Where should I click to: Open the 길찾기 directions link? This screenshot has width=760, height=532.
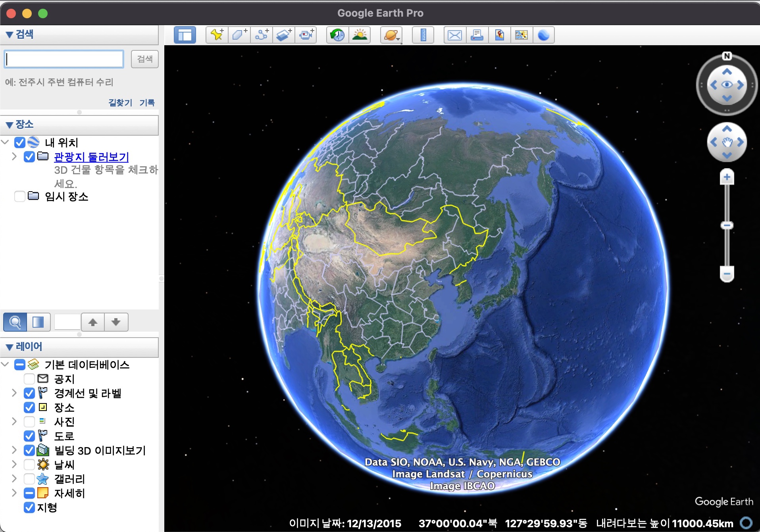120,103
